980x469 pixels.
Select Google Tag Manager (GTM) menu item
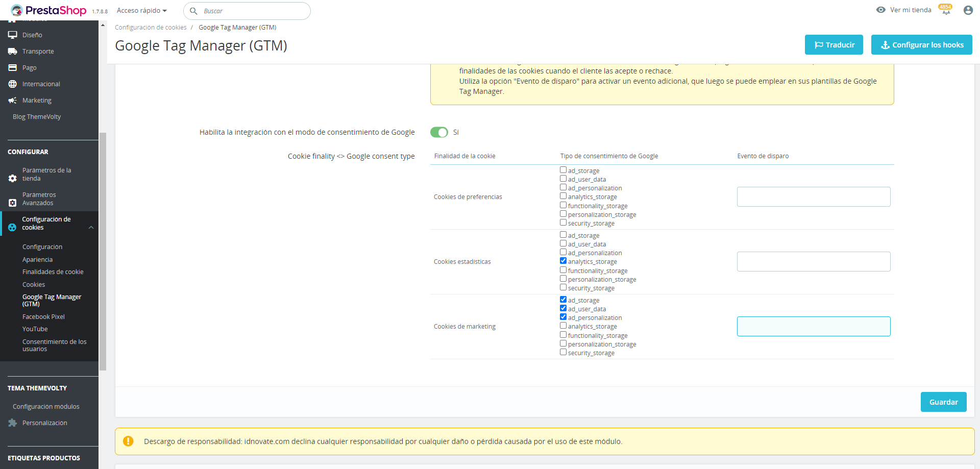52,301
